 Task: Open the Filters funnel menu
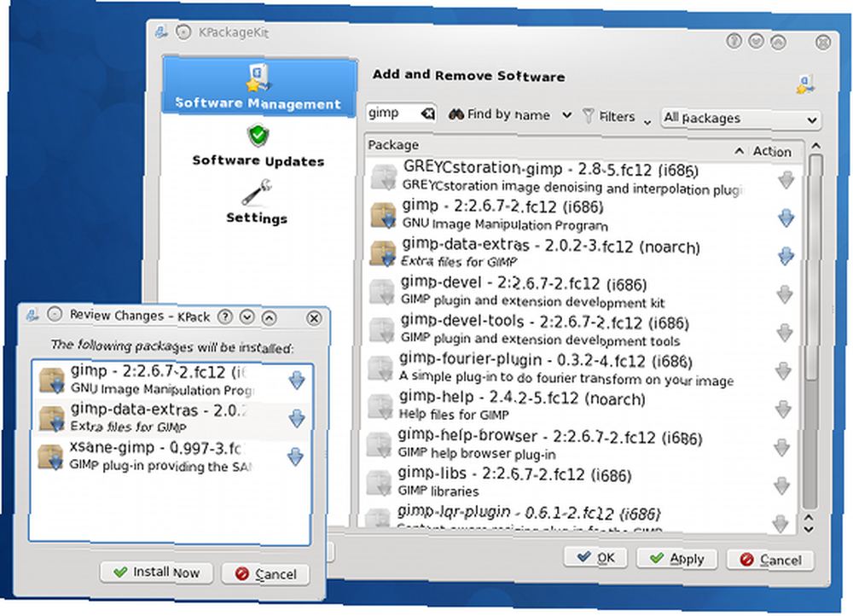click(615, 116)
